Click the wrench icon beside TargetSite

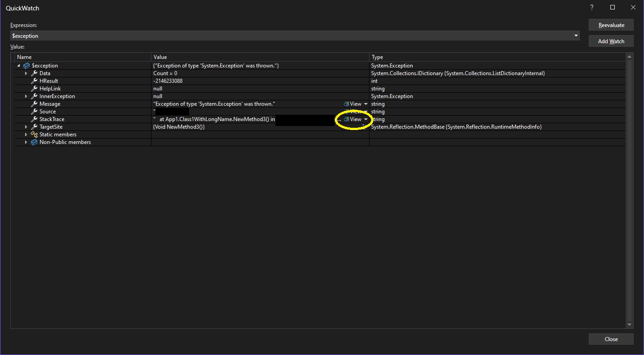34,127
